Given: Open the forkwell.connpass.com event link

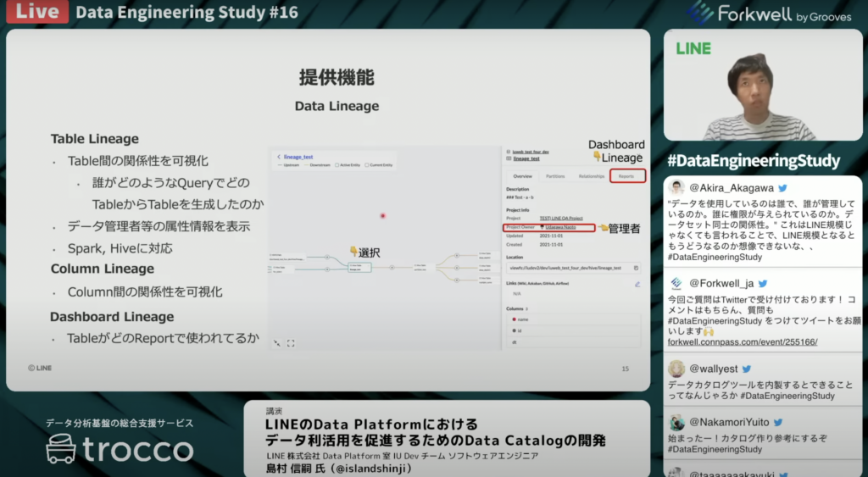Looking at the screenshot, I should pos(743,342).
